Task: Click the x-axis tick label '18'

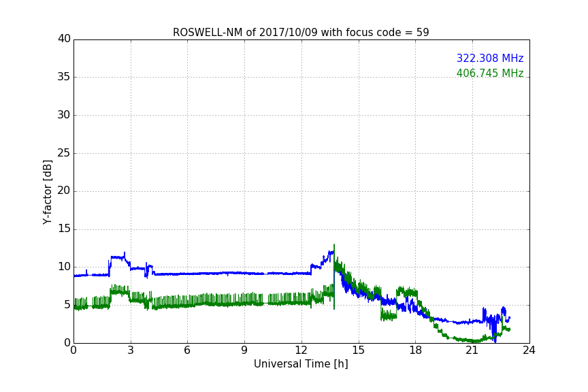Action: point(415,350)
